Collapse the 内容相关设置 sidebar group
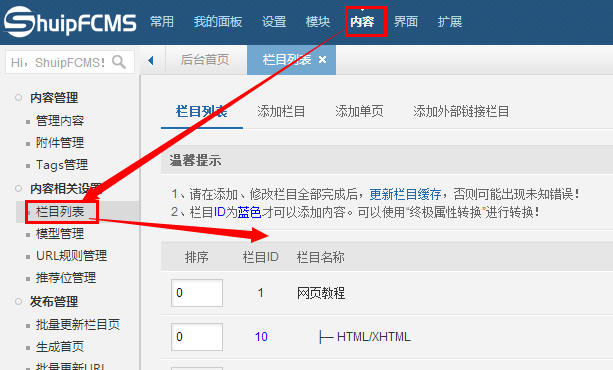The height and width of the screenshot is (370, 613). tap(66, 189)
